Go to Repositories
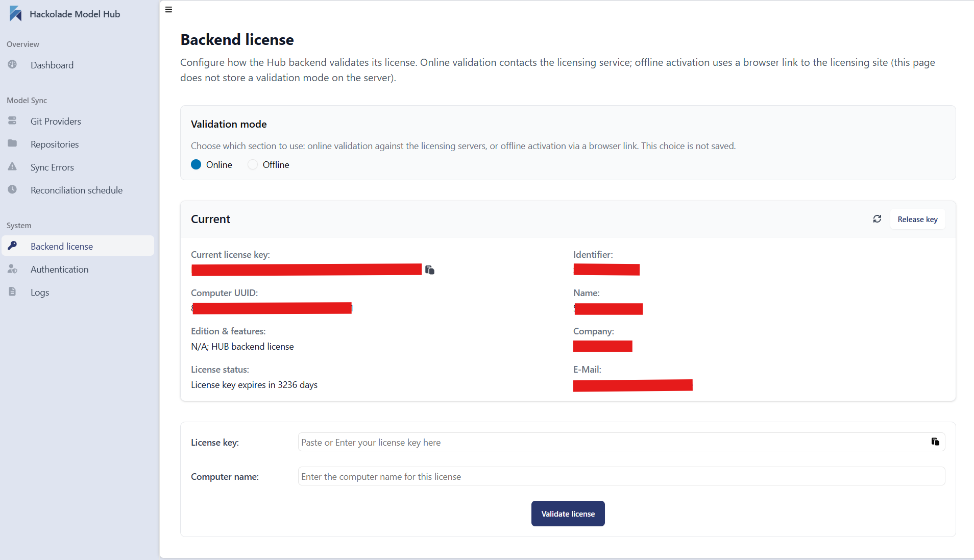 78,144
